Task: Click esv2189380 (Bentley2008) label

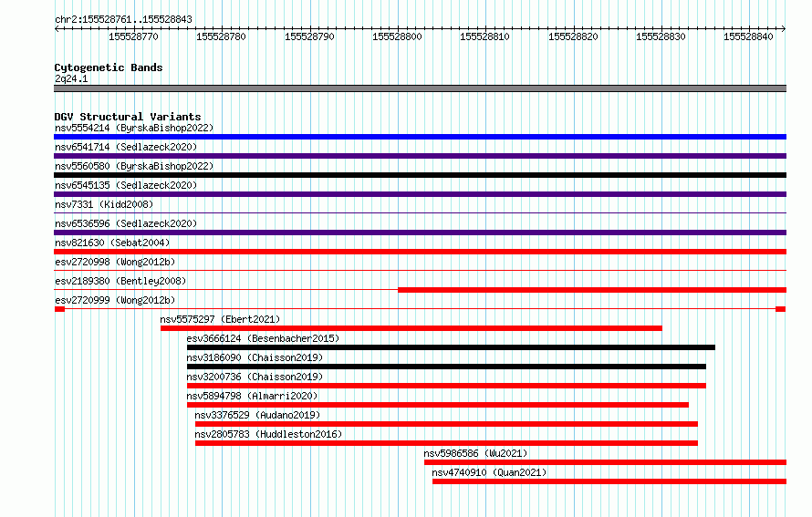Action: click(x=120, y=281)
